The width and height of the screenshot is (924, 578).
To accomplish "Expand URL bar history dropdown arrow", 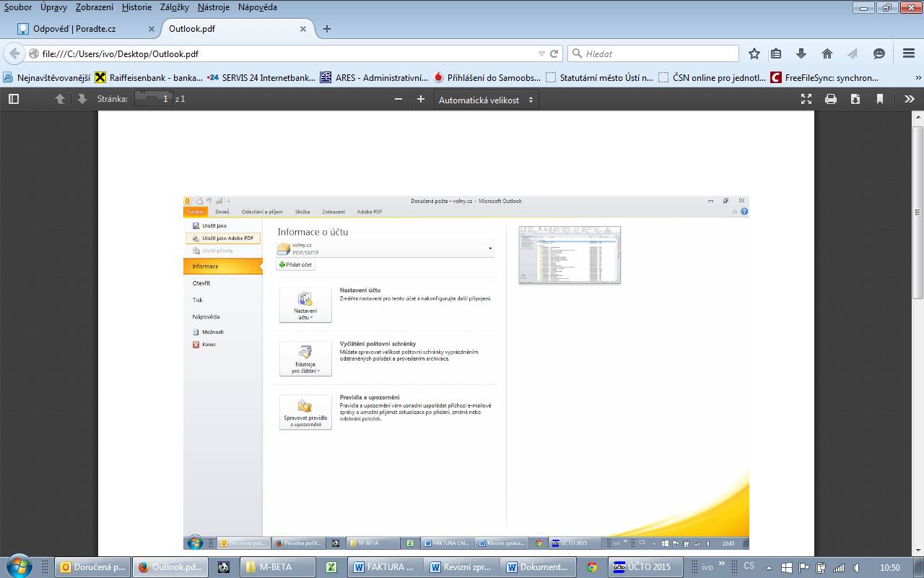I will 541,53.
